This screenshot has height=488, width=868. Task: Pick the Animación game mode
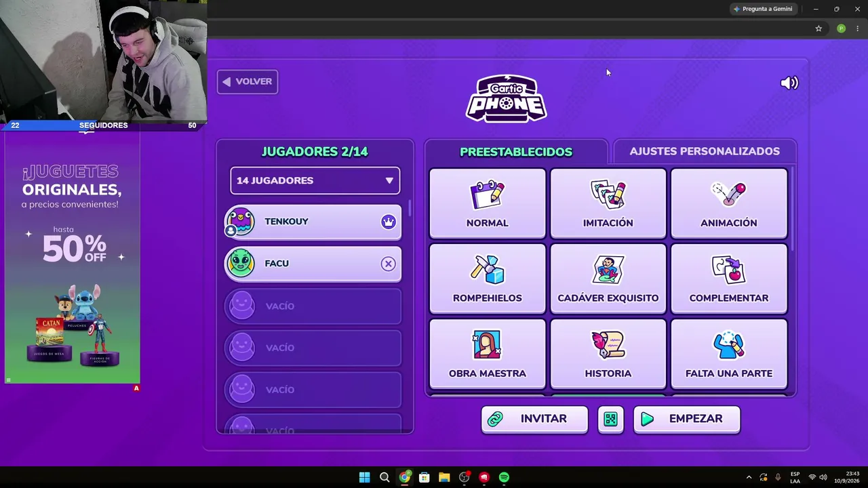click(729, 203)
